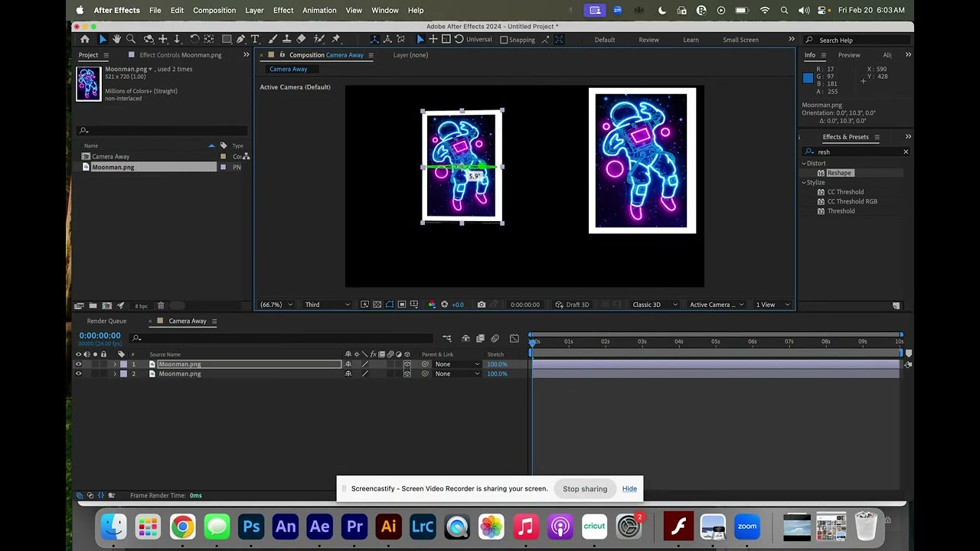Toggle visibility of layer 1 Moonman.png
Viewport: 980px width, 551px height.
[78, 364]
